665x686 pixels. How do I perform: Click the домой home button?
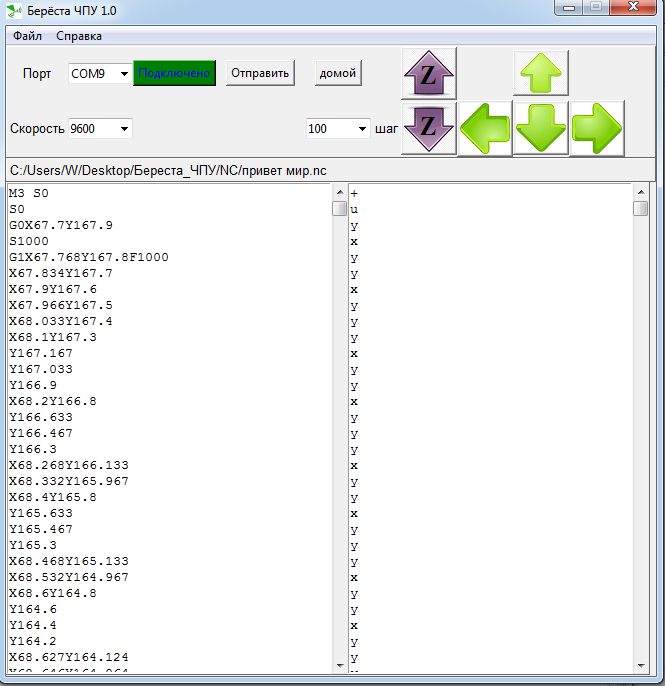338,73
